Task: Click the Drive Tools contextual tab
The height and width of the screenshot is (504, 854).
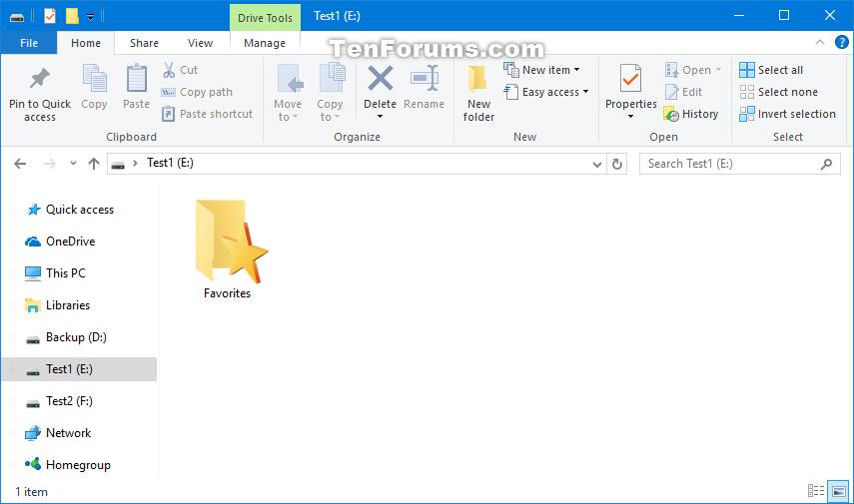Action: click(266, 17)
